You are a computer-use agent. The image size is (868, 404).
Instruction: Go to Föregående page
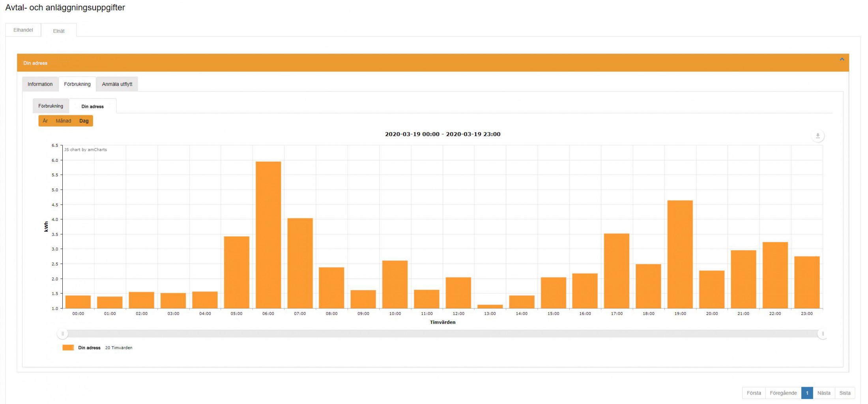[783, 393]
